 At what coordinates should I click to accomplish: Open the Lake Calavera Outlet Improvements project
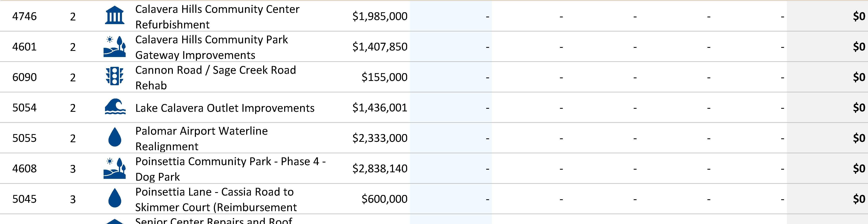click(225, 108)
